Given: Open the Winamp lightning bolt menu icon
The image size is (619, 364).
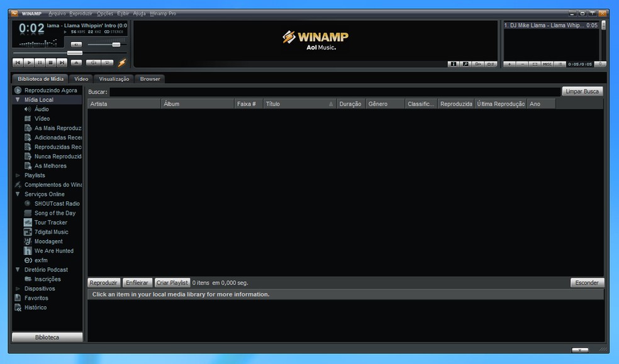Looking at the screenshot, I should 122,62.
